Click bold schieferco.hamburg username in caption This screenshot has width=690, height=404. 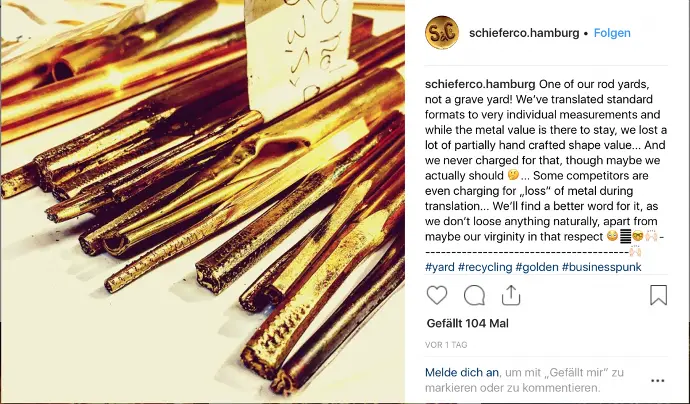(480, 84)
